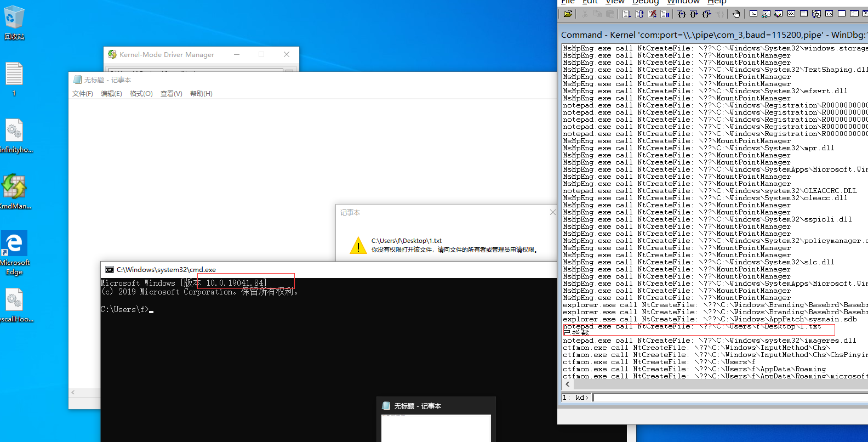Screen dimensions: 868x442
Task: Click the Cut scissors icon in WinDbg toolbar
Action: 585,14
